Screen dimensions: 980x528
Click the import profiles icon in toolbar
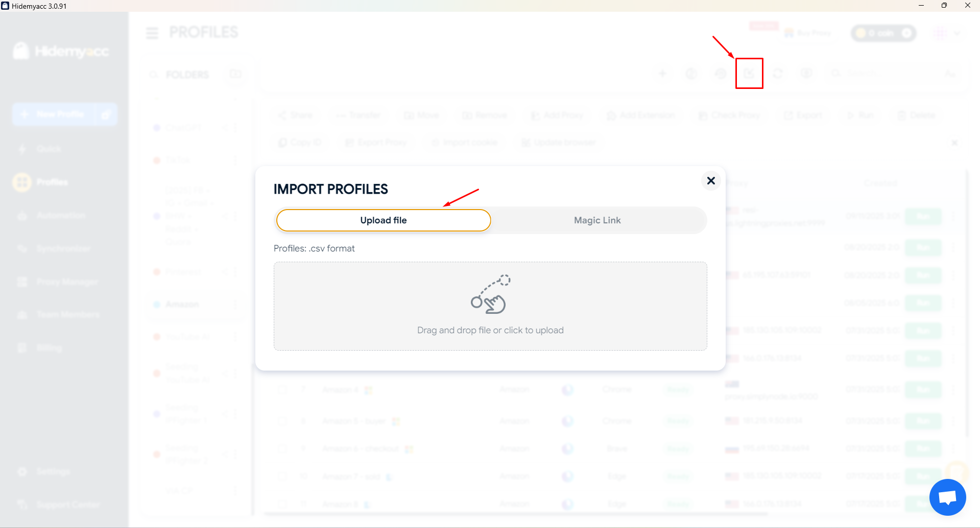point(749,74)
